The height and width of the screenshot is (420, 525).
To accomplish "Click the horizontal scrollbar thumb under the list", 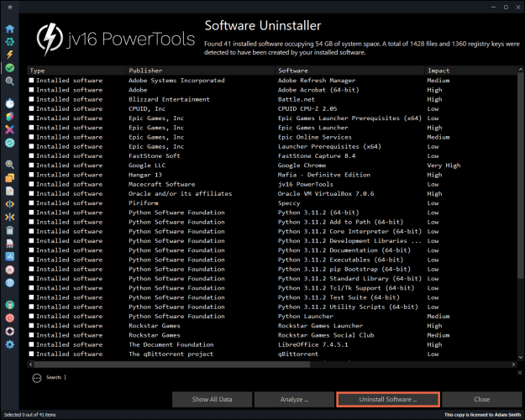I will (x=172, y=364).
